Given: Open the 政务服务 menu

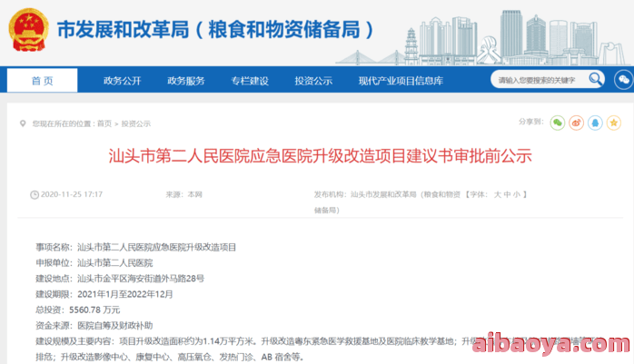Looking at the screenshot, I should [x=186, y=81].
